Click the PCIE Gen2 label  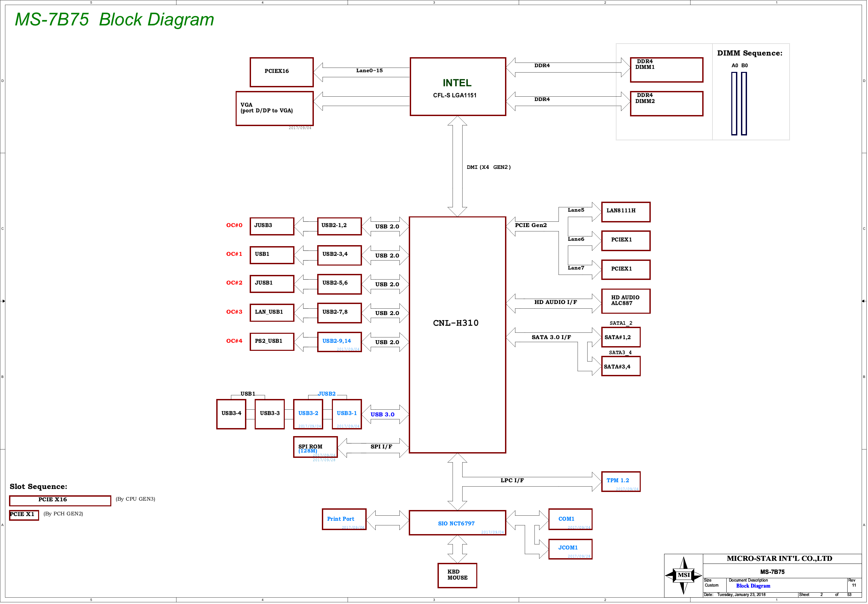tap(531, 225)
